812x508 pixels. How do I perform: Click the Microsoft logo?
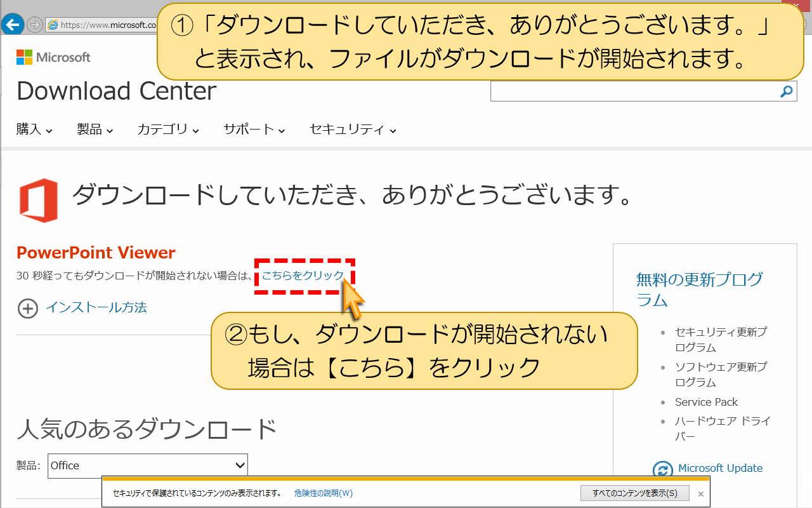[x=53, y=57]
